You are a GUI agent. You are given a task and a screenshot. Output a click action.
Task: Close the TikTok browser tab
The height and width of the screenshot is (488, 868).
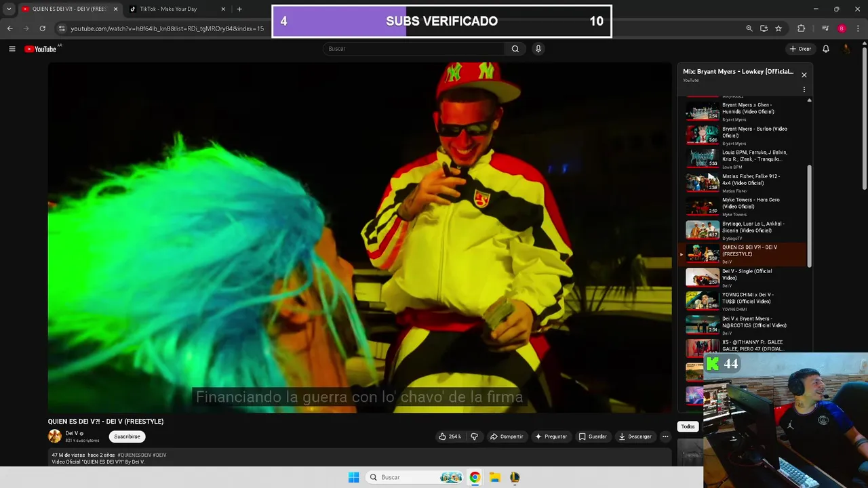click(x=224, y=9)
